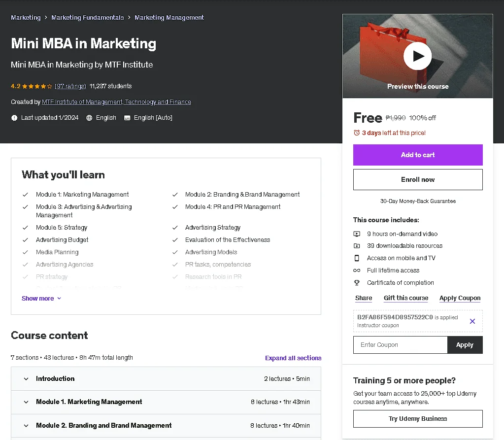Screen dimensions: 504x440
Task: Click checkmark beside Module 3: Advertising
Action: (25, 206)
